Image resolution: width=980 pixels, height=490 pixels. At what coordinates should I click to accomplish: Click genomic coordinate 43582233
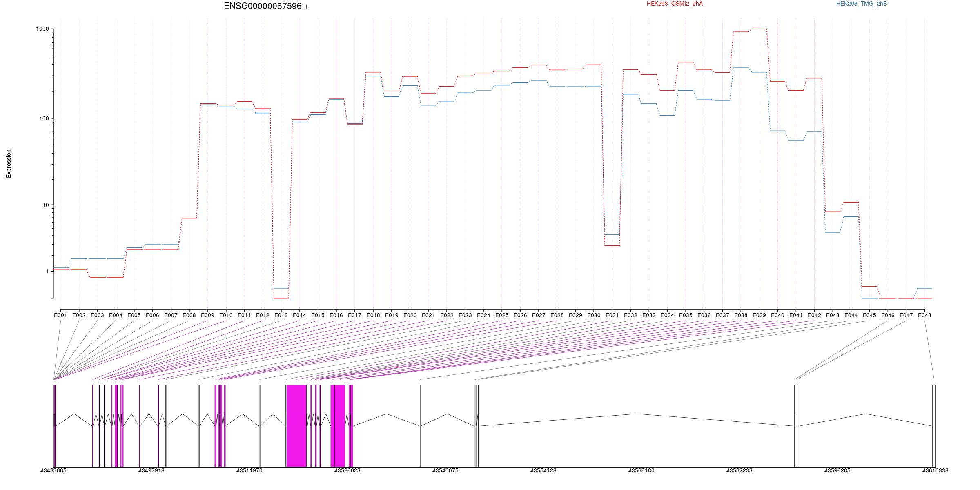739,470
